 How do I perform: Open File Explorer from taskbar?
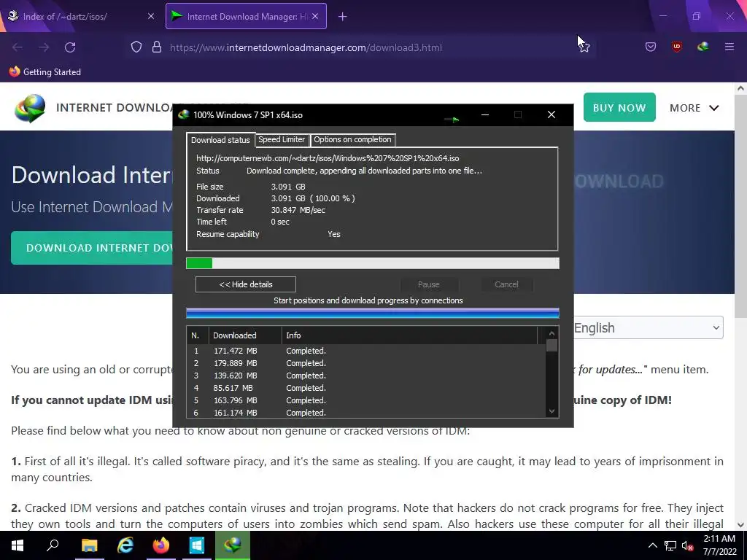(89, 545)
